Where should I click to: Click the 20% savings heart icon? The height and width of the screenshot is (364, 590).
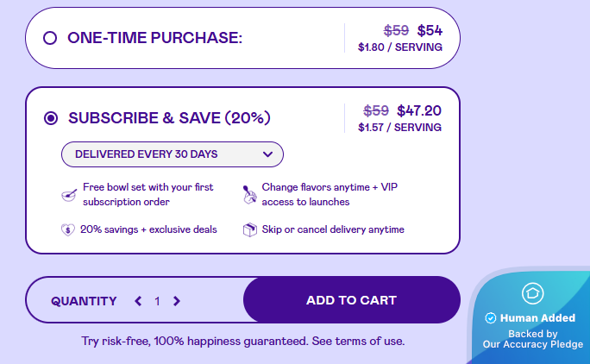[x=68, y=229]
